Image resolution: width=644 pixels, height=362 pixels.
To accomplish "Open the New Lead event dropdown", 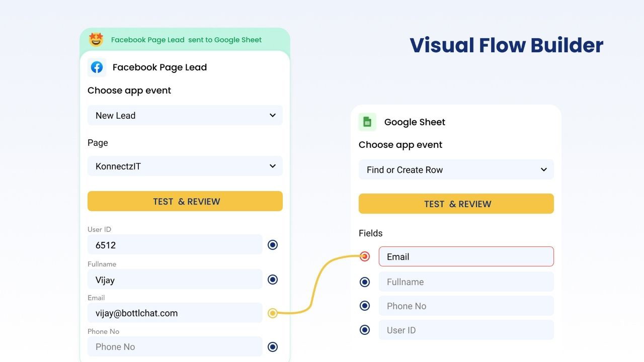I will point(185,115).
